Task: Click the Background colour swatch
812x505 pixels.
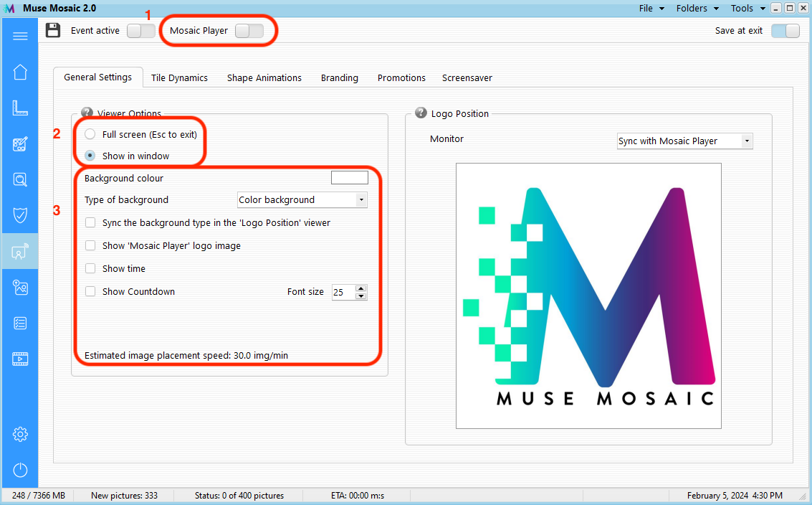Action: 350,177
